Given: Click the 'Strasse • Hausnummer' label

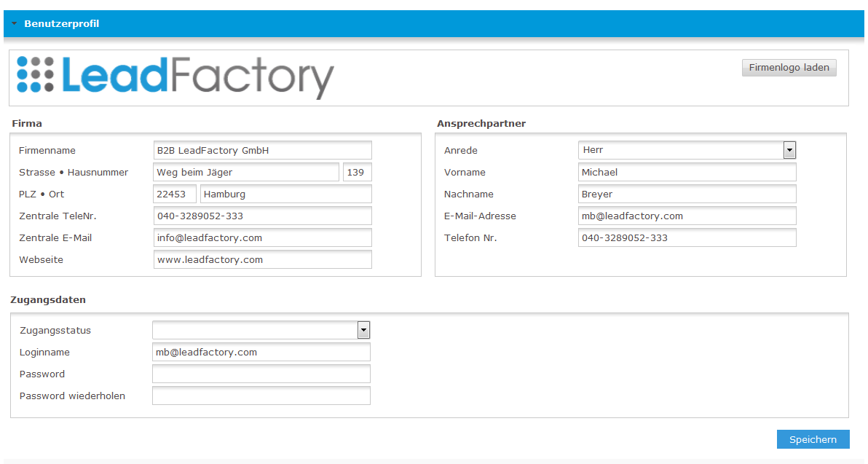Looking at the screenshot, I should coord(73,172).
